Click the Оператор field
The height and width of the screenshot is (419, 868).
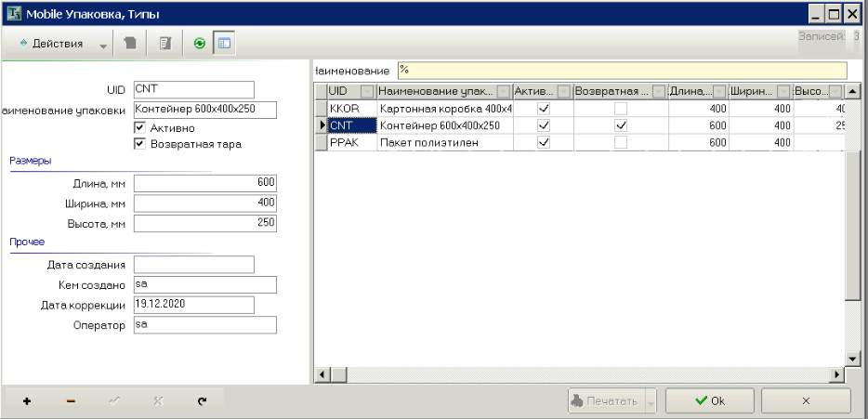coord(204,325)
